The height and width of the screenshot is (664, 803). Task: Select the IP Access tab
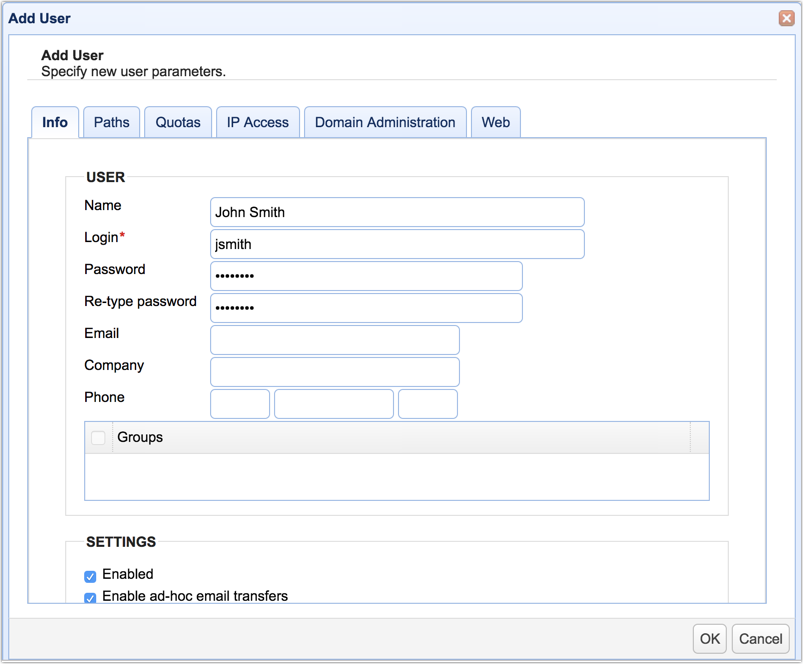coord(257,122)
